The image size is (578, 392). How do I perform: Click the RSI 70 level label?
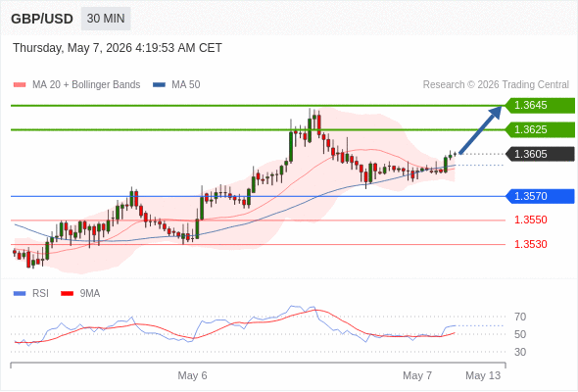pyautogui.click(x=520, y=317)
